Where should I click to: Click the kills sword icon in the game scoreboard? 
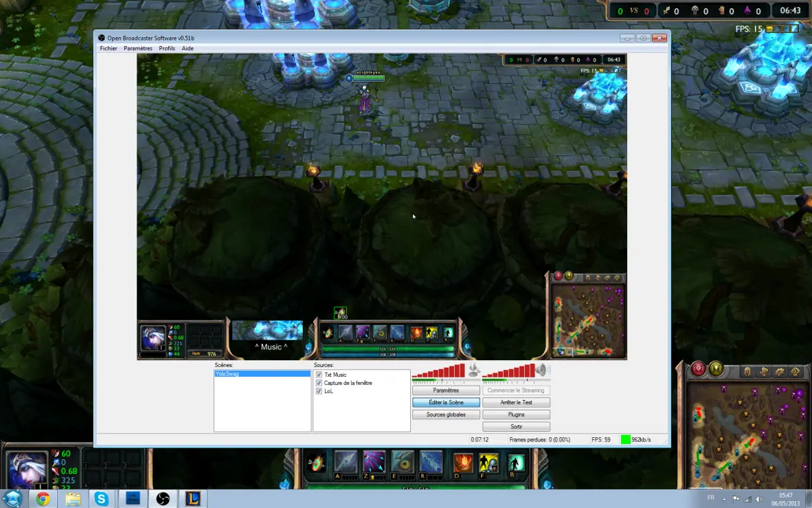coord(666,11)
